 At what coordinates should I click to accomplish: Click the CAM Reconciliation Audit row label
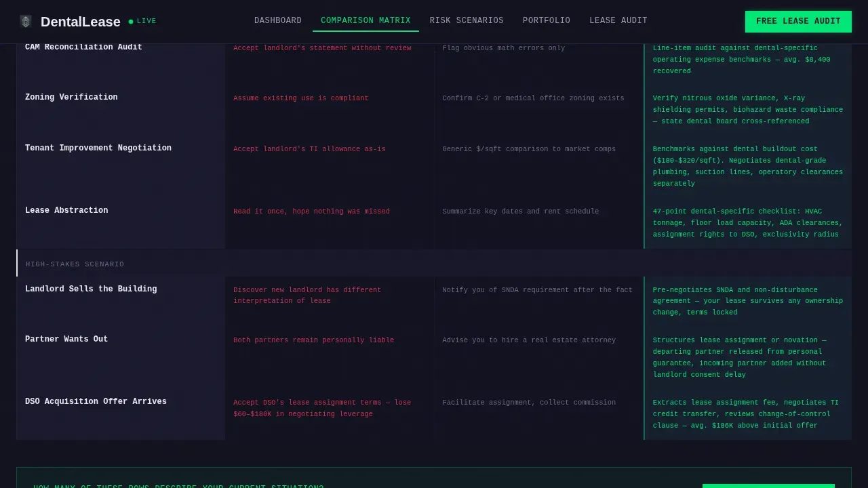tap(83, 47)
